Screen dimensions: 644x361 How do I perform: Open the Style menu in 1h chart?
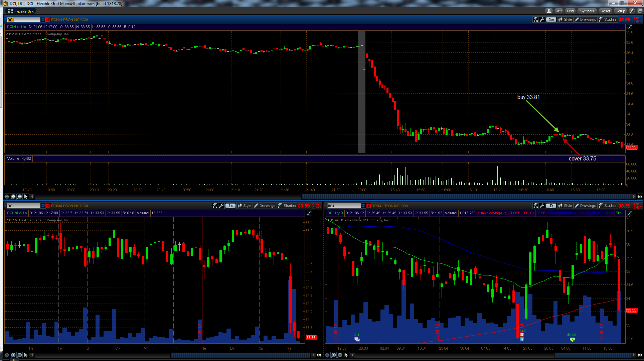(x=245, y=206)
